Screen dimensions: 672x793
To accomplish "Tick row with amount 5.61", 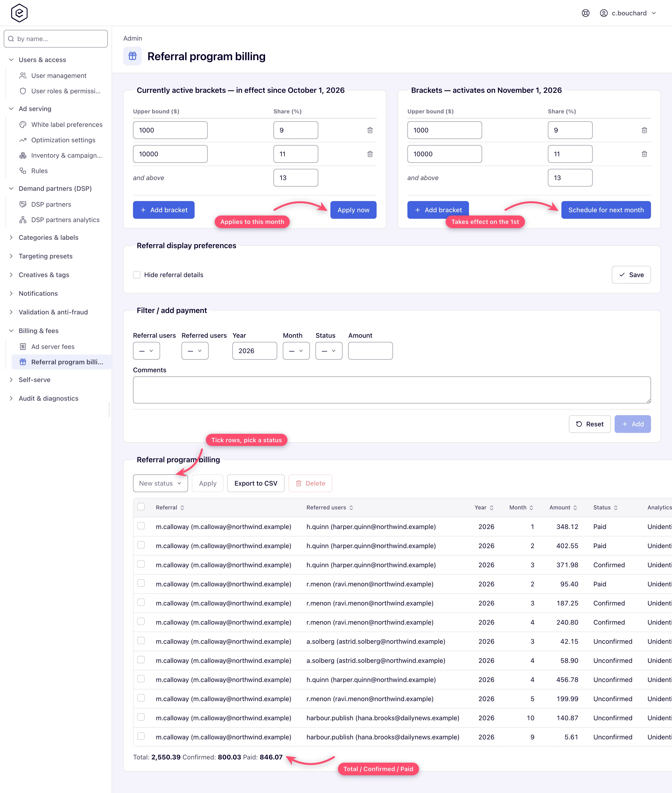I will pyautogui.click(x=141, y=736).
